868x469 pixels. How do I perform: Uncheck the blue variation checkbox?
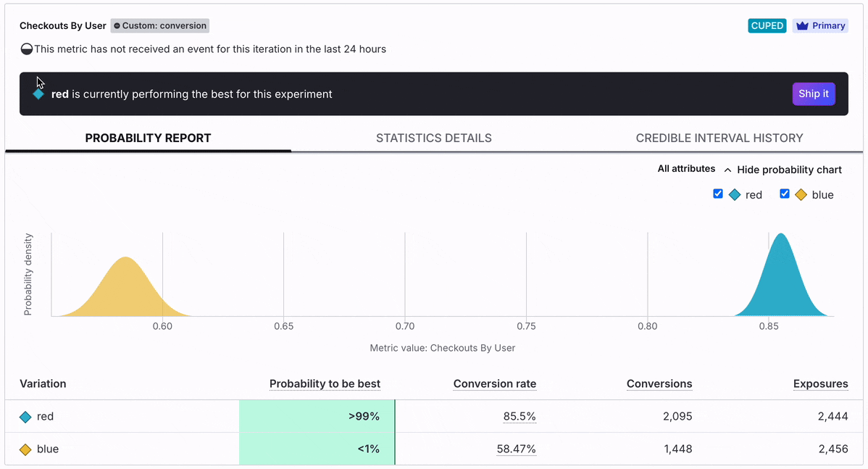785,194
